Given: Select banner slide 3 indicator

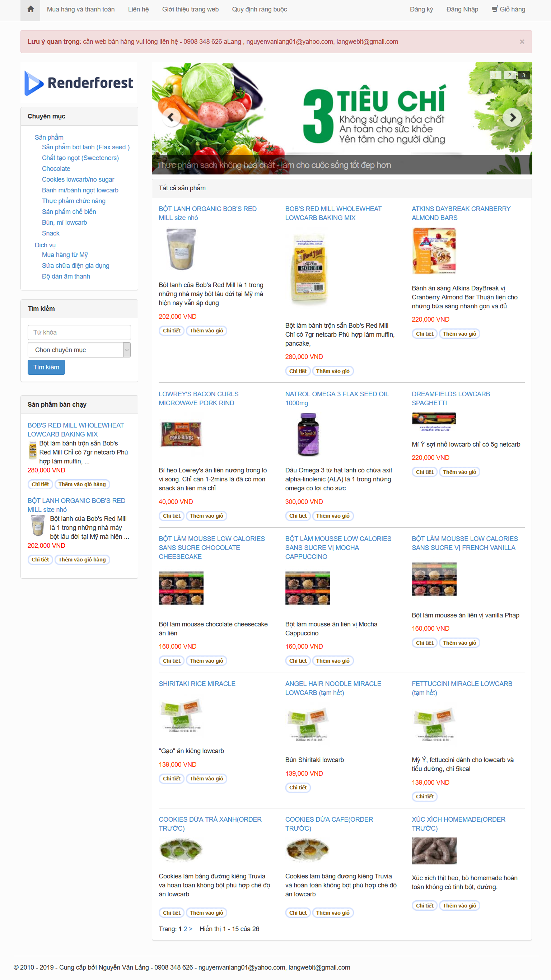Looking at the screenshot, I should tap(524, 75).
